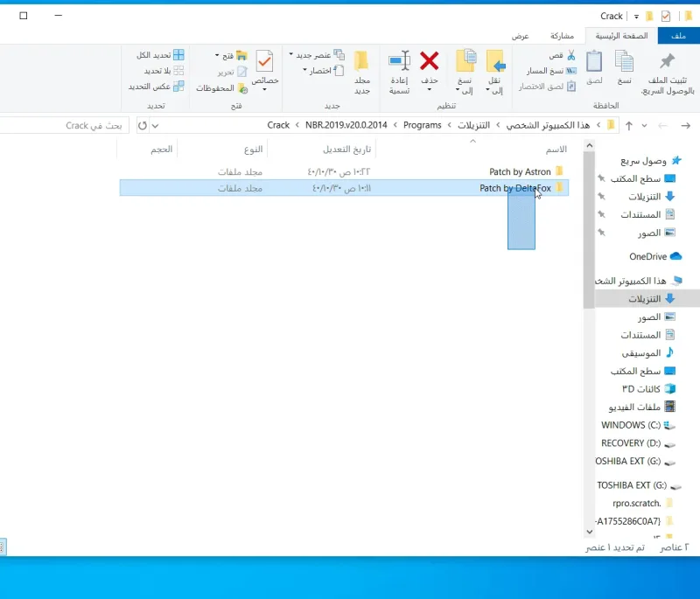Click the Pin to Quick access ribbon icon
The image size is (700, 599).
(x=667, y=61)
